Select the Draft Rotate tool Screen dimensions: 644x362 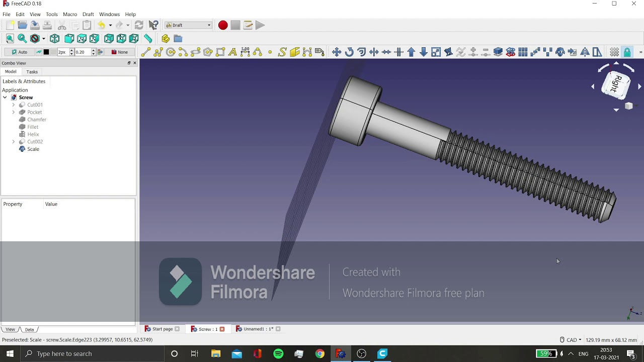click(349, 52)
